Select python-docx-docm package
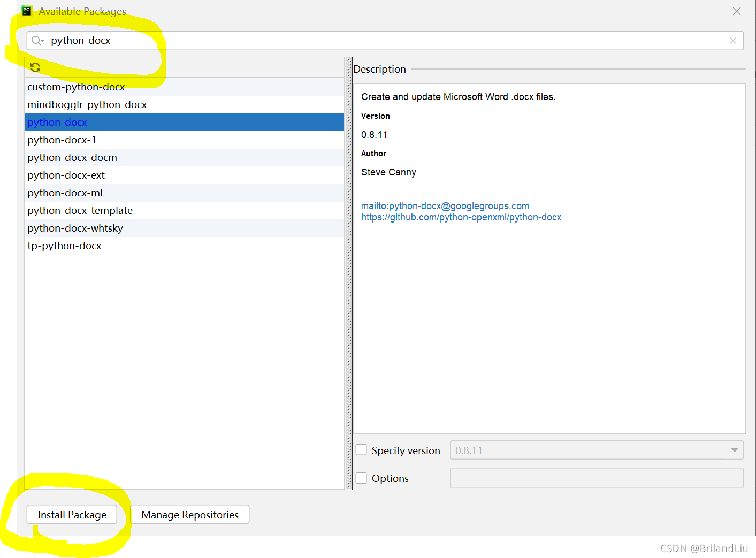This screenshot has width=756, height=558. coord(184,157)
